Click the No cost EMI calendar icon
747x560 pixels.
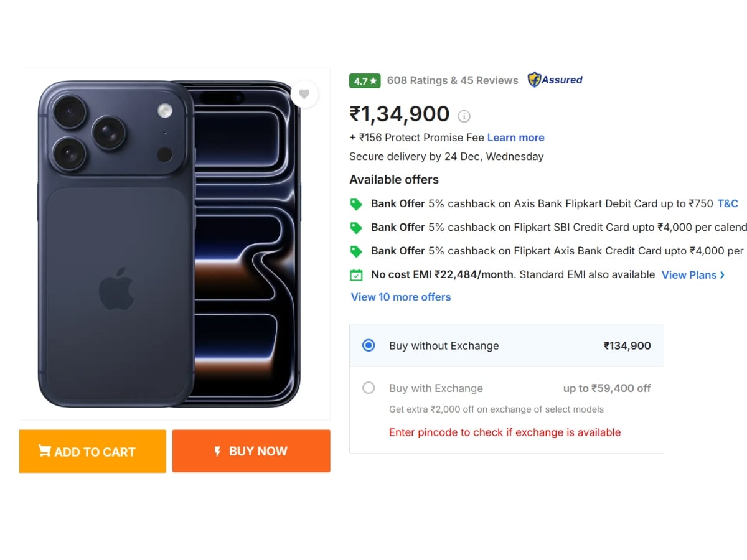pyautogui.click(x=356, y=275)
